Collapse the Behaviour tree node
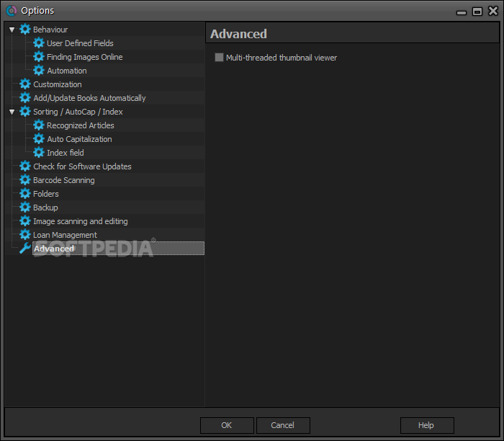 pos(12,30)
